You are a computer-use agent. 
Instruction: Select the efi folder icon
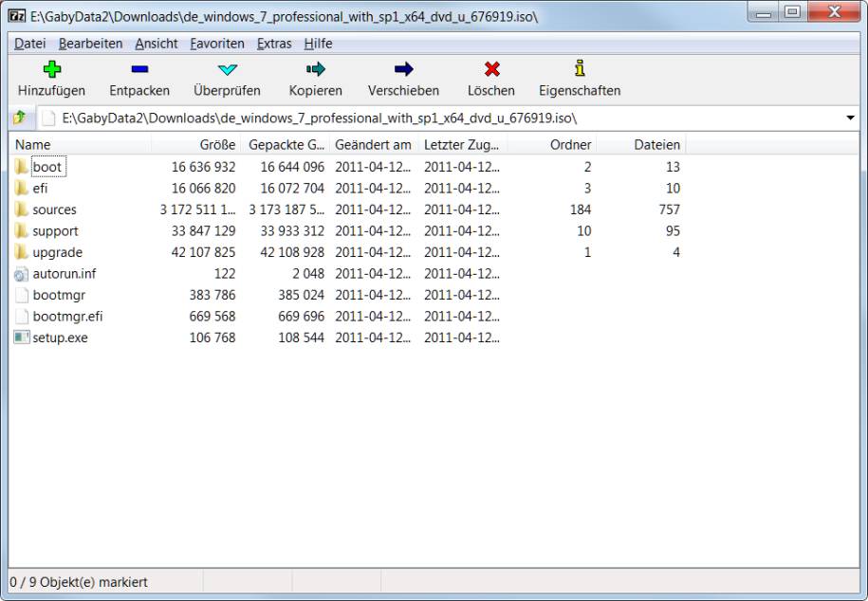[x=22, y=188]
